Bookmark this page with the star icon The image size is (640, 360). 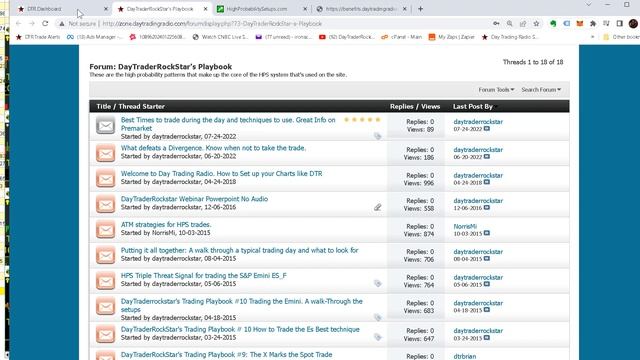pos(536,24)
